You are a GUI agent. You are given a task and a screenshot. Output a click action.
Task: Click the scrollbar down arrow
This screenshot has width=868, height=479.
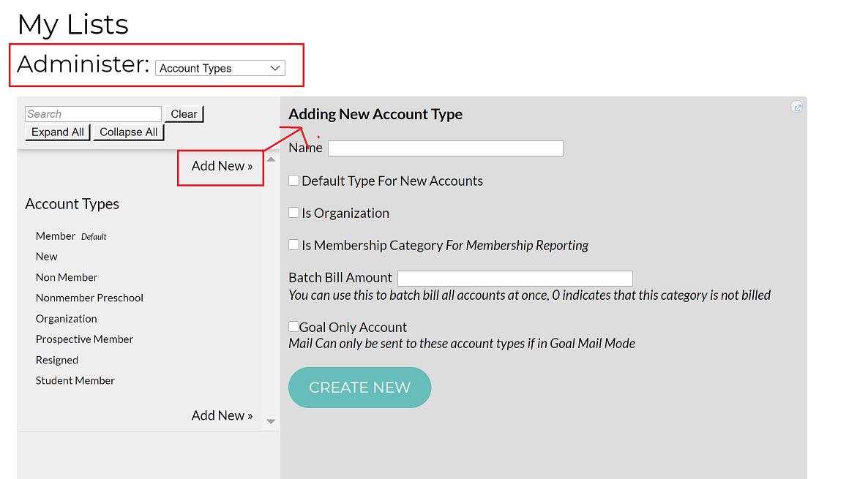pyautogui.click(x=271, y=421)
